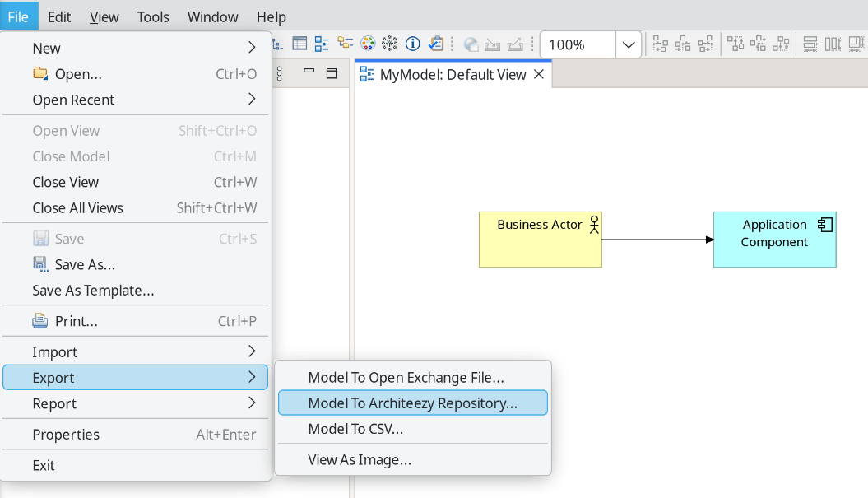Open the View menu
Image resolution: width=868 pixels, height=498 pixels.
(x=104, y=16)
